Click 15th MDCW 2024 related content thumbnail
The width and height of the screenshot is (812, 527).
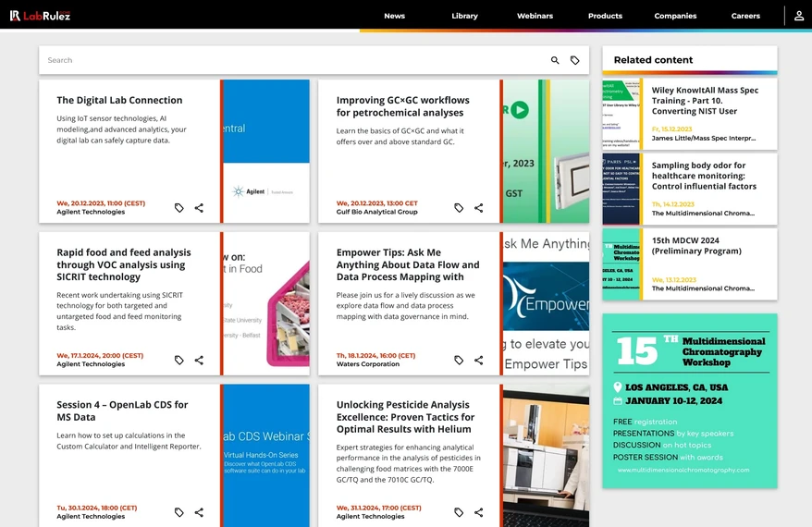click(x=621, y=264)
